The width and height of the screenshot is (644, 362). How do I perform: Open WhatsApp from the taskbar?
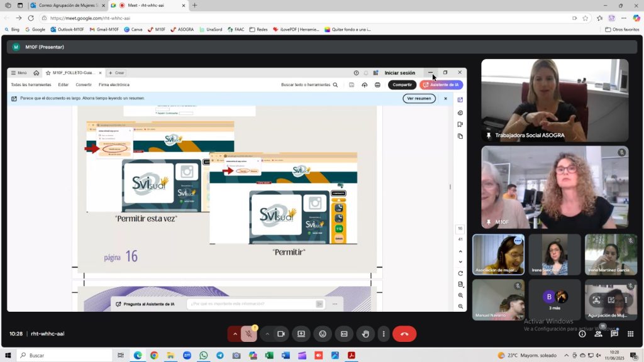pos(203,356)
